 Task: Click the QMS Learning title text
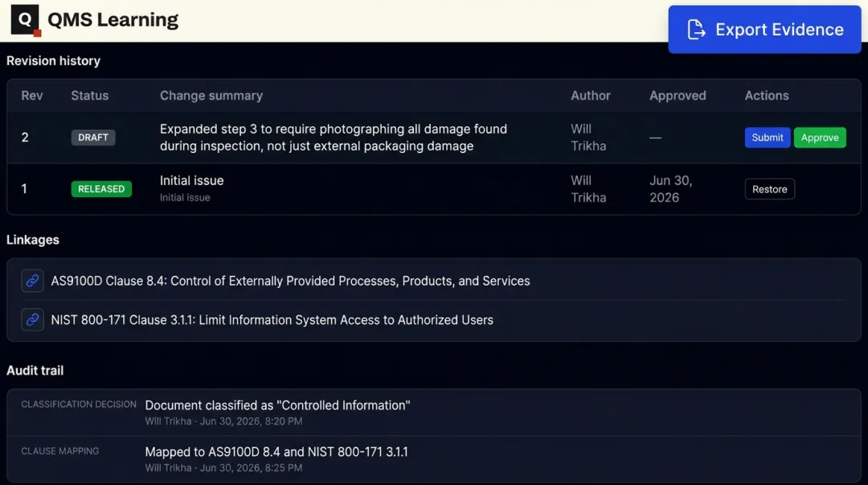(x=113, y=20)
